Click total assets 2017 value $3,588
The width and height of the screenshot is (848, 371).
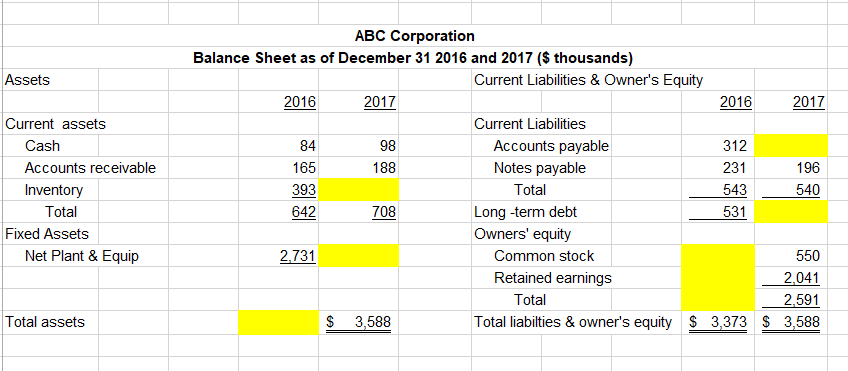359,322
